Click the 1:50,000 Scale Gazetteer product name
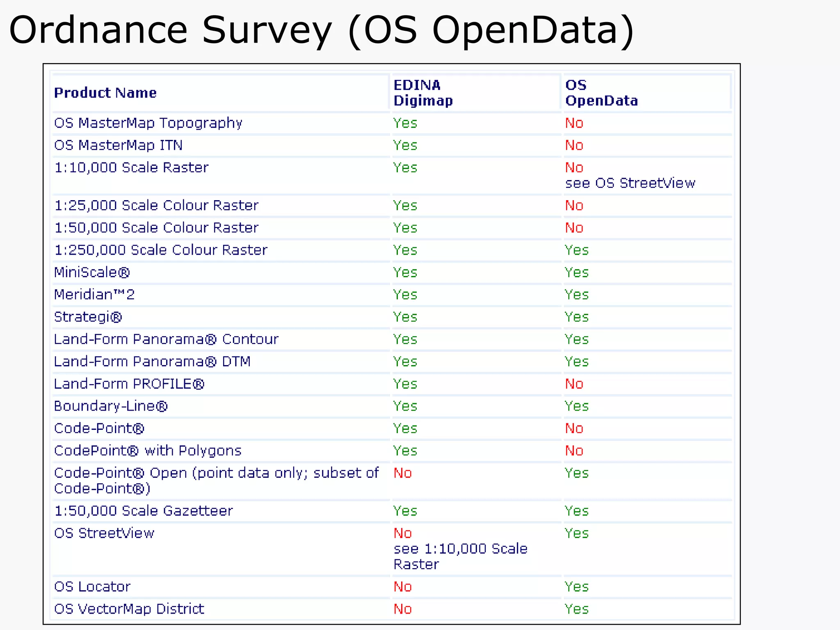 click(144, 511)
